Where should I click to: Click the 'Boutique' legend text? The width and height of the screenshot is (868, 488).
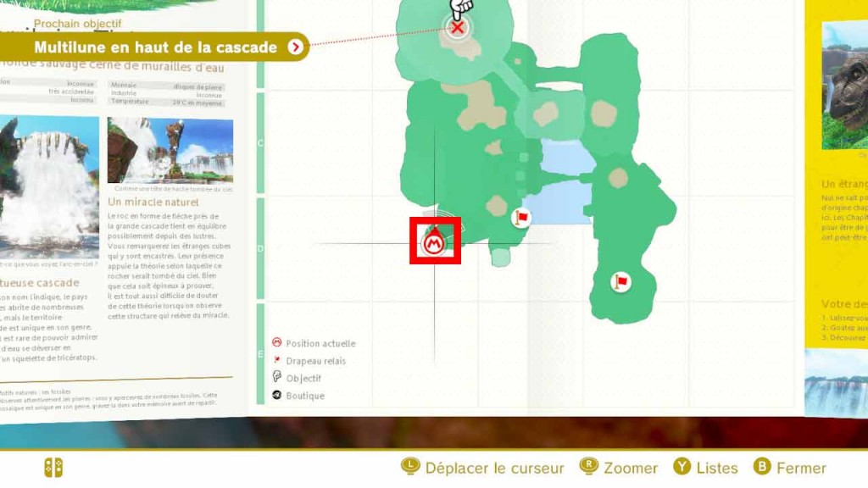305,396
